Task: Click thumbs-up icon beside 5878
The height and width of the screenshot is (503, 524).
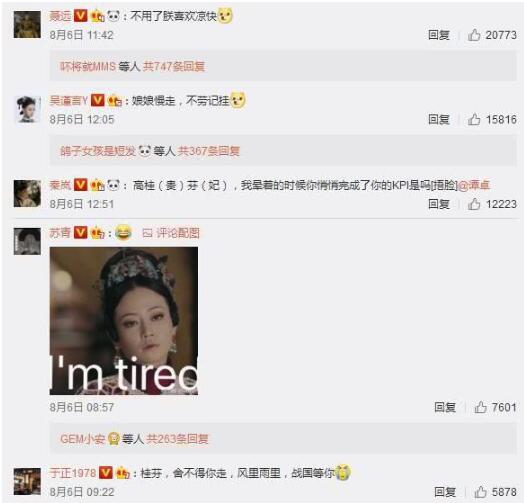Action: (480, 492)
